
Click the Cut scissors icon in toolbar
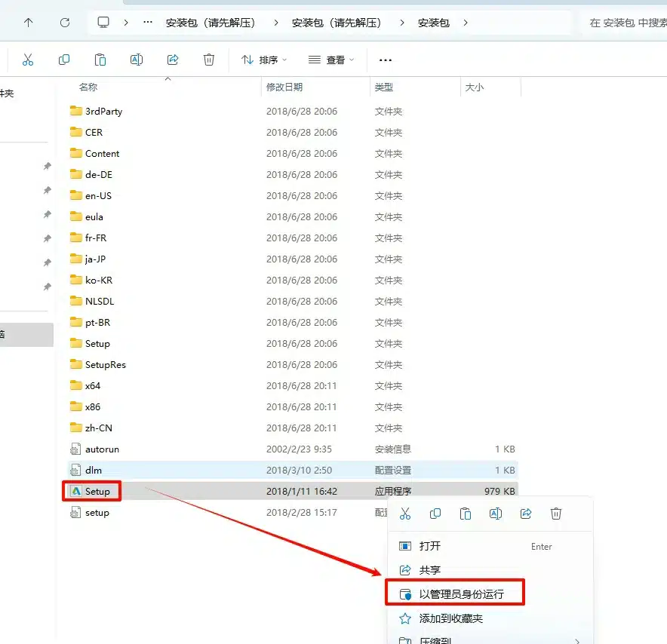pyautogui.click(x=28, y=60)
